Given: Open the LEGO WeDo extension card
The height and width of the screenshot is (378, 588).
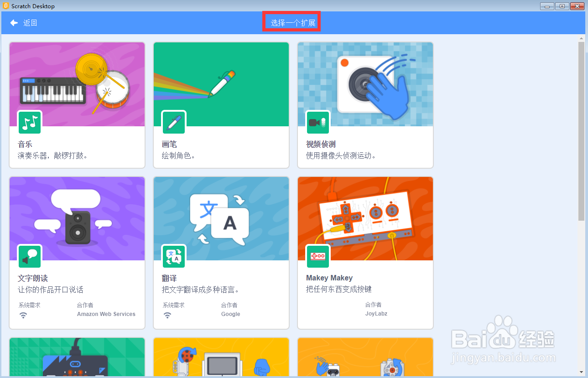Looking at the screenshot, I should pyautogui.click(x=365, y=357).
